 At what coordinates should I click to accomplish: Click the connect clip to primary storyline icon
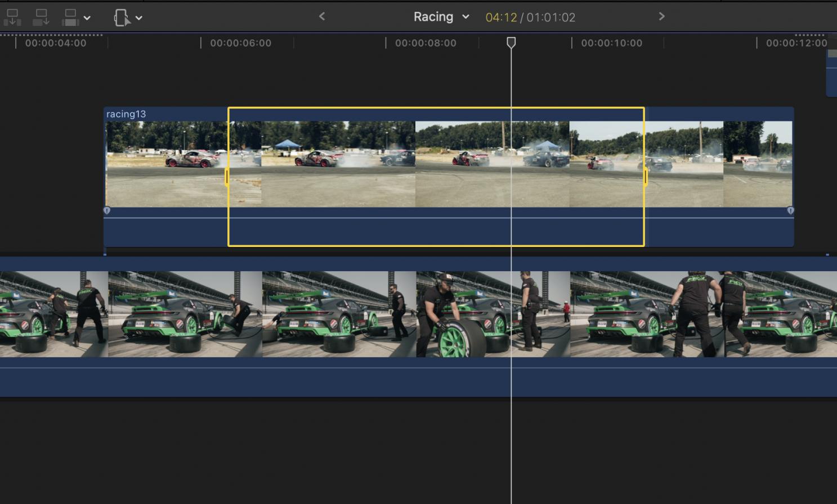12,17
